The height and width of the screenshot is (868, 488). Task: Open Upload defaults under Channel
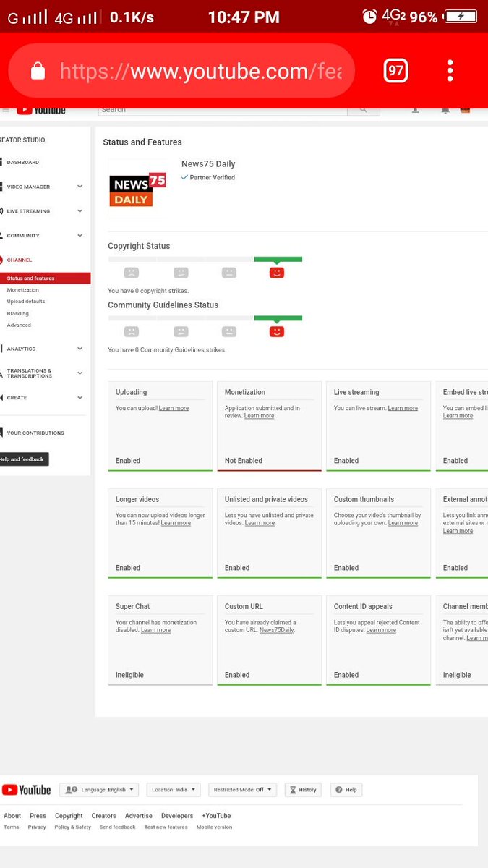coord(26,302)
